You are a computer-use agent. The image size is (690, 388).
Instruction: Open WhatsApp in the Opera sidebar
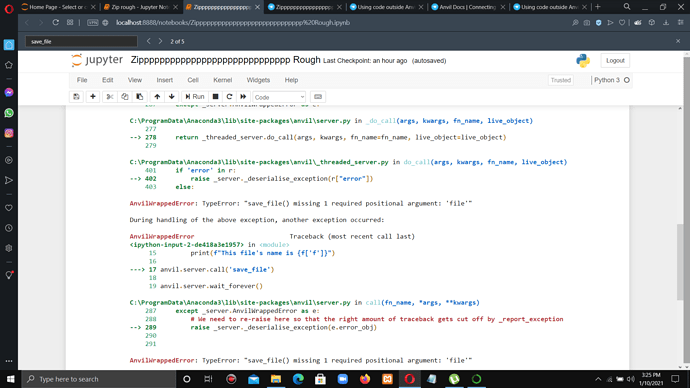click(x=9, y=113)
